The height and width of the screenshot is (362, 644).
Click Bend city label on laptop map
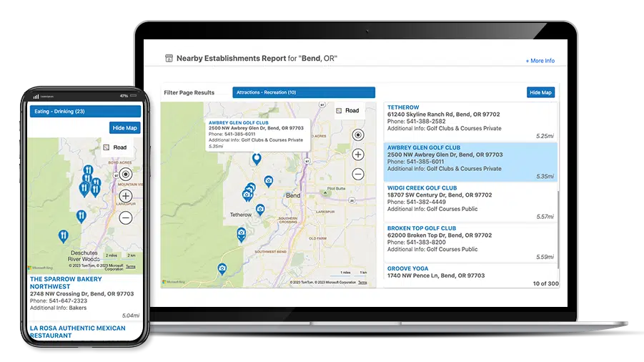coord(293,195)
